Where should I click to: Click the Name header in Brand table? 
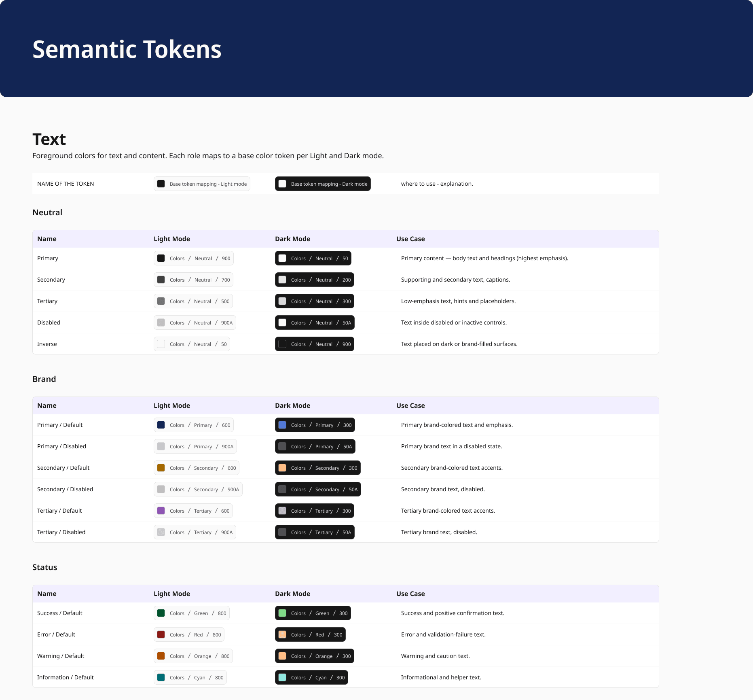point(47,405)
